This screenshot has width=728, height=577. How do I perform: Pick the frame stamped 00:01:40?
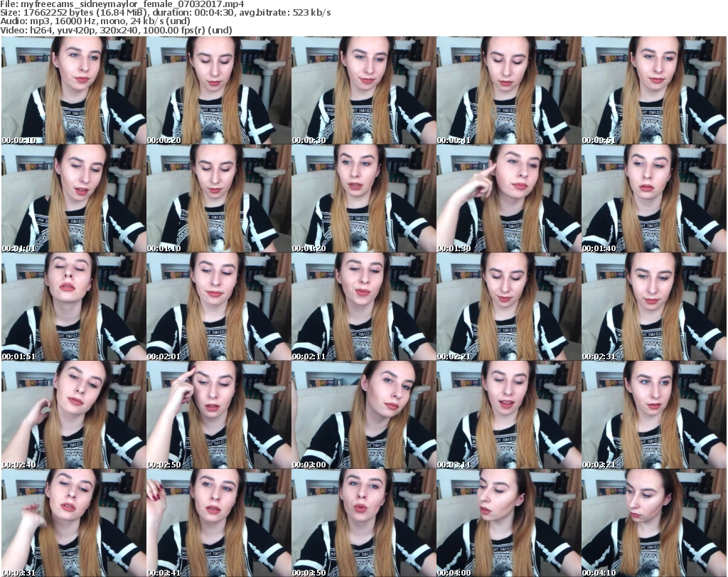pos(654,198)
